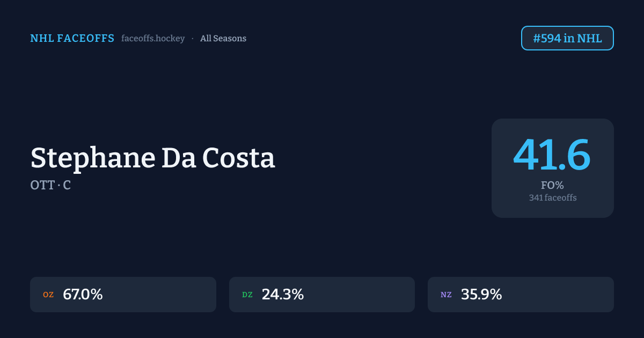Click the NHL FACEOFFS site title

[72, 39]
